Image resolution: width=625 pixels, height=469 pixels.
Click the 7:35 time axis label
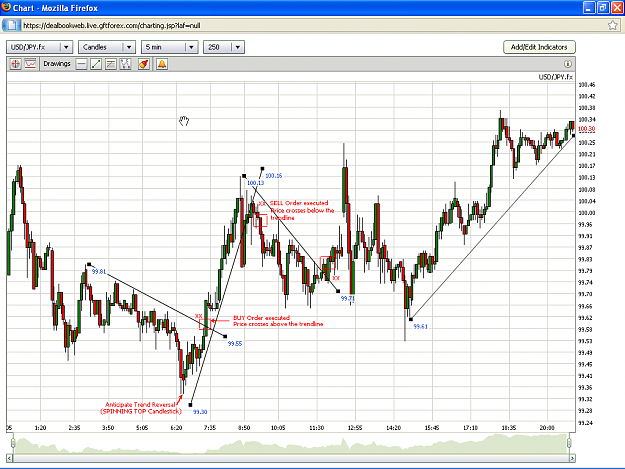pos(210,428)
